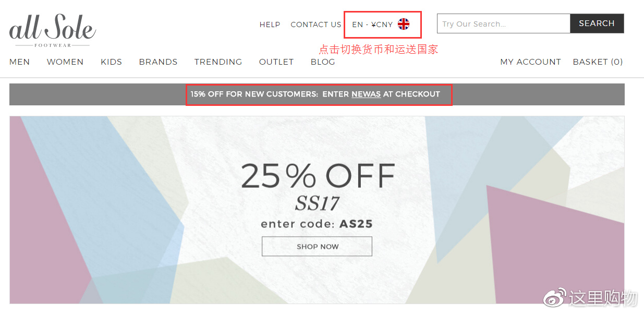
Task: Open the MEN menu
Action: coord(20,62)
